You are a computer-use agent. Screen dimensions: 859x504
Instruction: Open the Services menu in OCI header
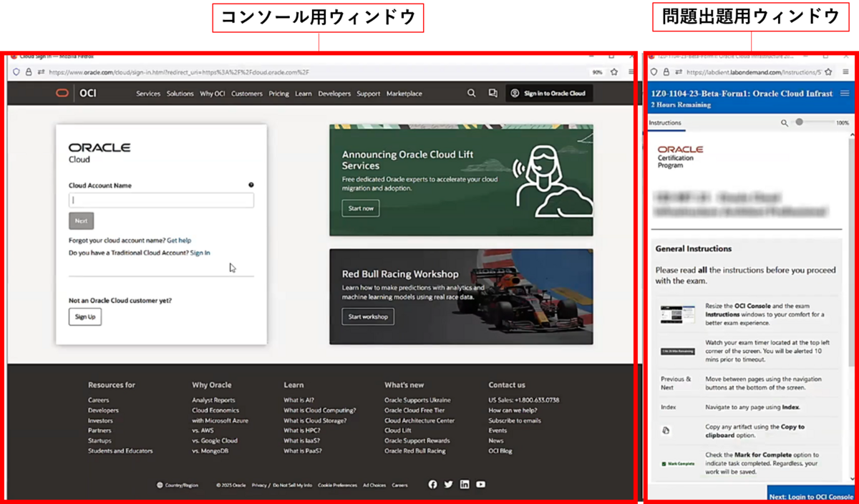click(x=148, y=94)
